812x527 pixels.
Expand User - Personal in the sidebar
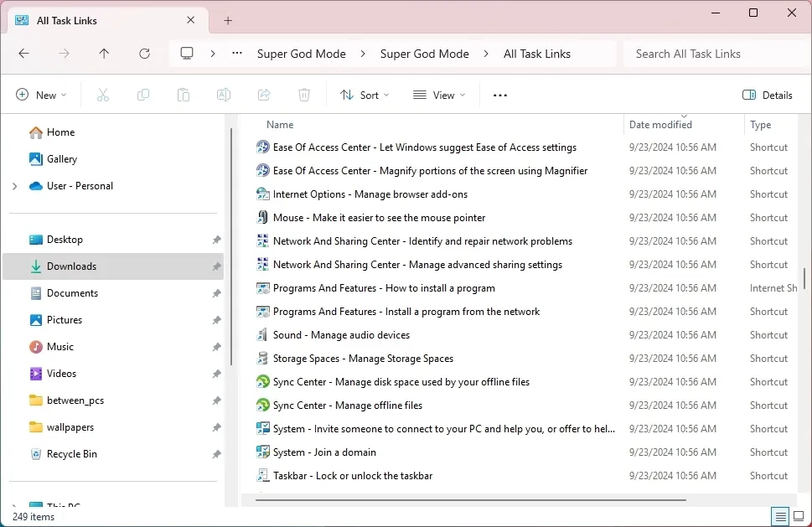point(15,185)
